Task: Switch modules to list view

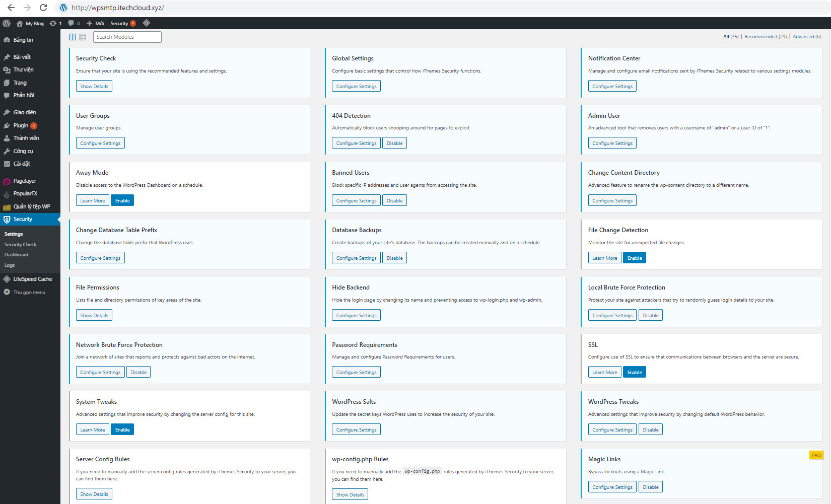Action: click(x=83, y=37)
